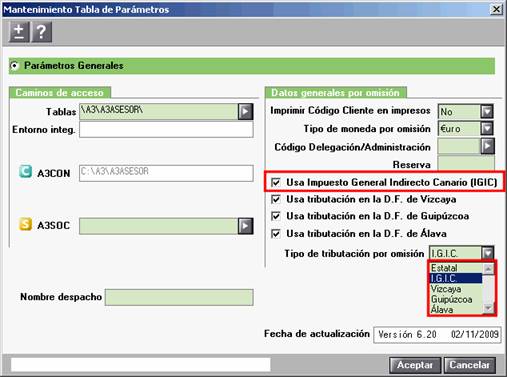The width and height of the screenshot is (507, 377).
Task: Uncheck Usa tributación en la D.F. de Vizcaya
Action: coord(276,199)
